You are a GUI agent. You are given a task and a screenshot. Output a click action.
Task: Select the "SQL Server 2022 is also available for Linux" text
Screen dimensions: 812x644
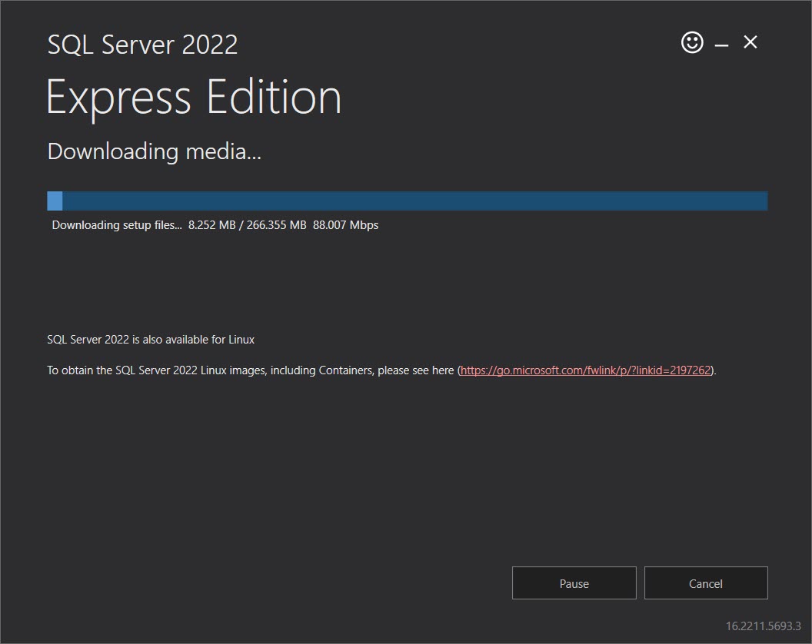click(151, 339)
